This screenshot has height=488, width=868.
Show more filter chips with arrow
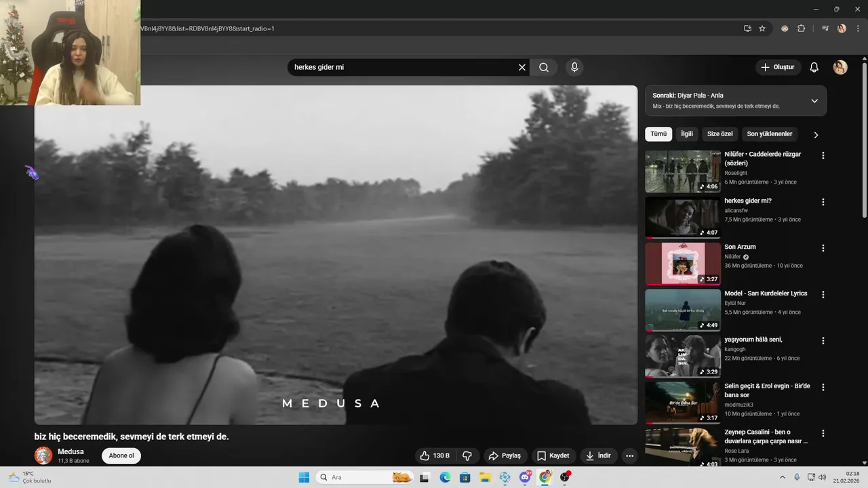[x=816, y=135]
